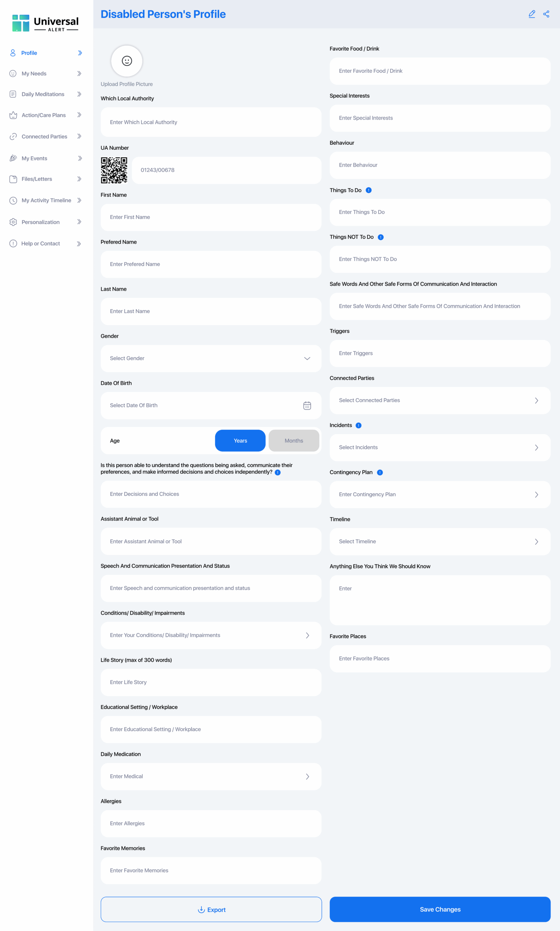Click the info icon next to Things To Do
This screenshot has width=560, height=931.
pyautogui.click(x=369, y=190)
